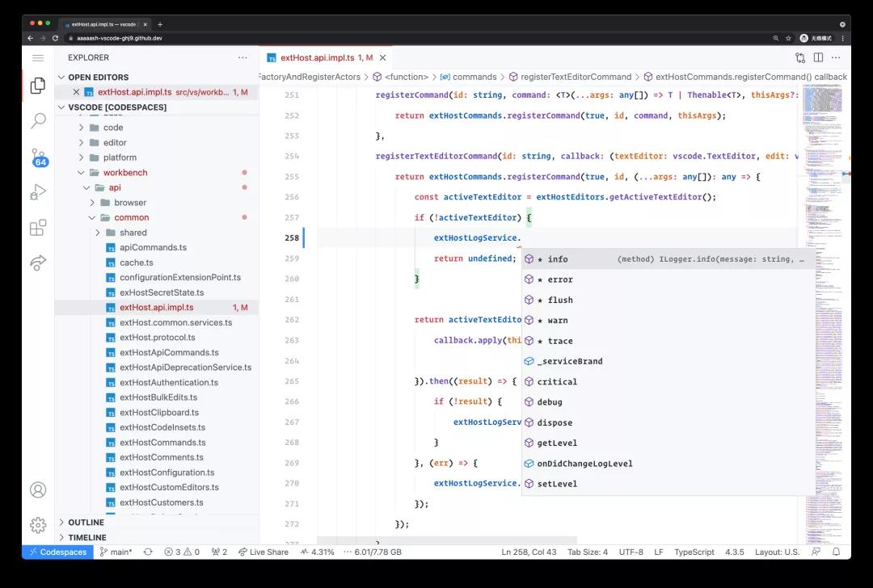
Task: Select warn from the IntelliSense suggestions
Action: click(557, 320)
